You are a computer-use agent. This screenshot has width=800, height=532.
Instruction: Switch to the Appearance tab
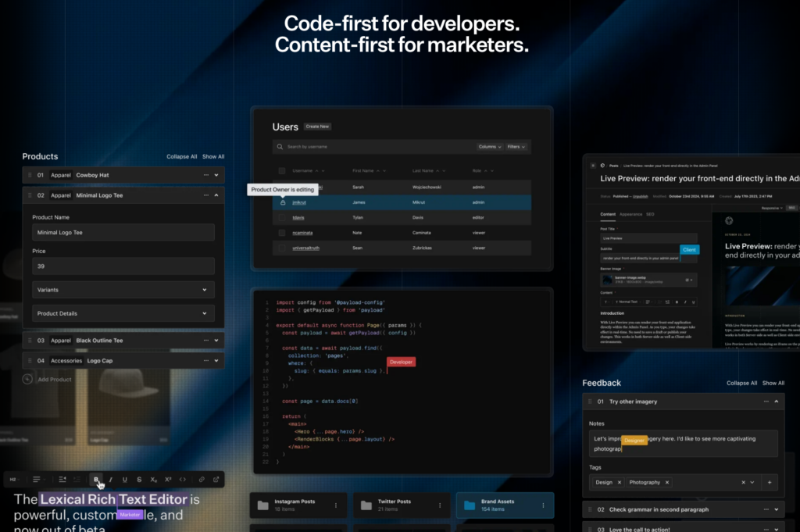tap(630, 214)
